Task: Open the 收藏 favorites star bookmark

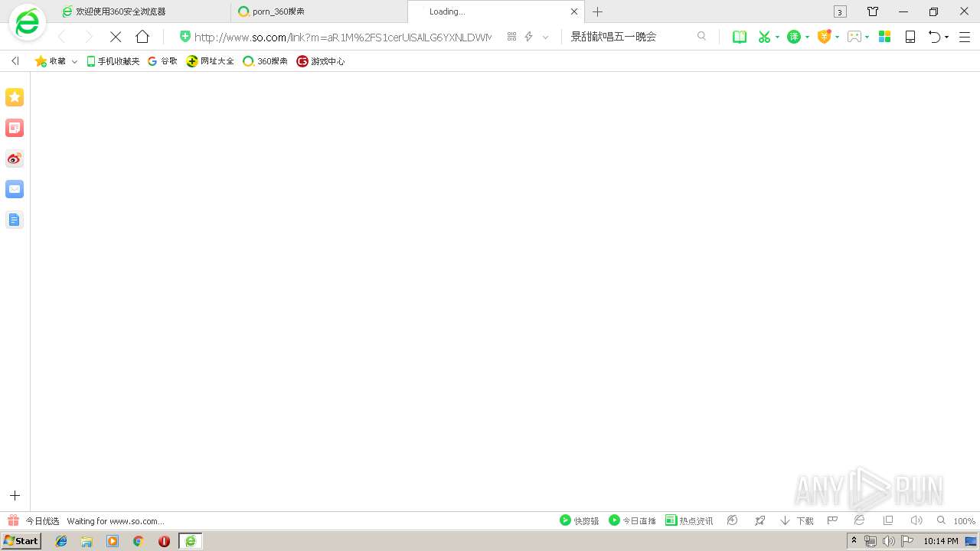Action: point(51,61)
